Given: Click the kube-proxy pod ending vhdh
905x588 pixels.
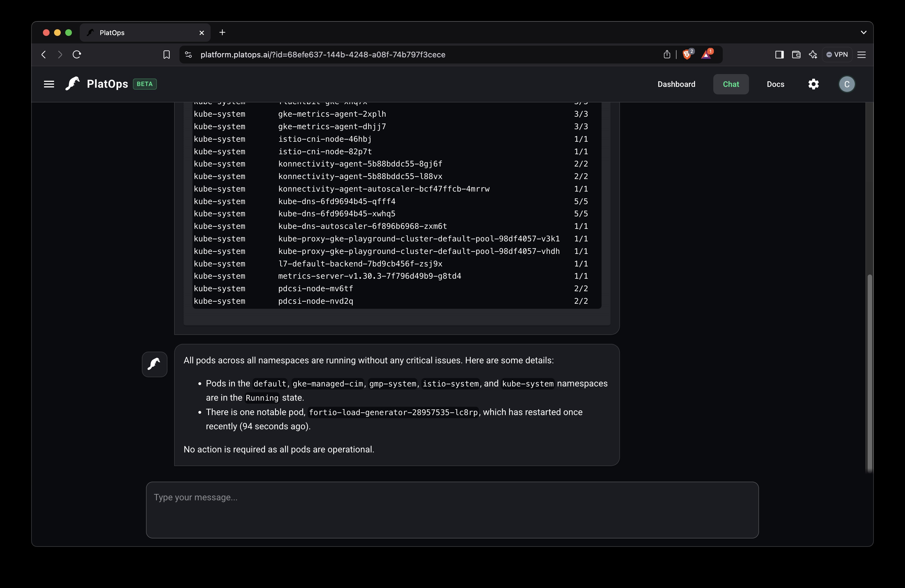Looking at the screenshot, I should point(419,251).
